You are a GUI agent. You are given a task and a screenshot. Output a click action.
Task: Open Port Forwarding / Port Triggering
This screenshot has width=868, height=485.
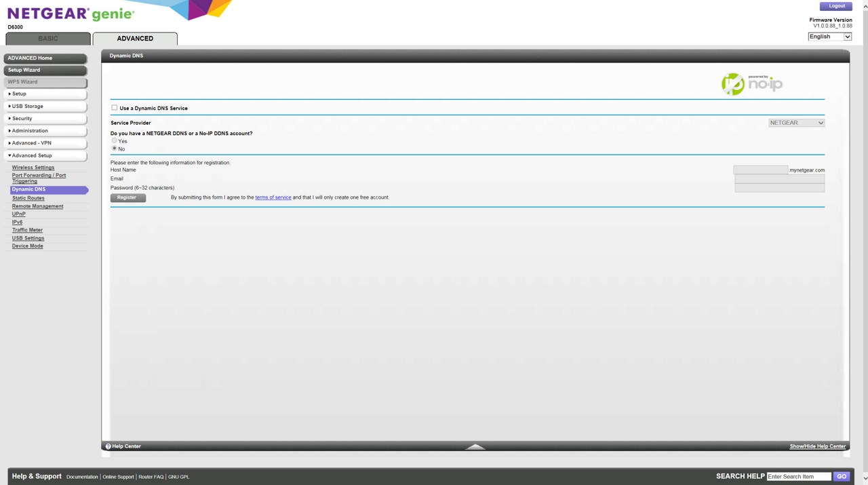39,178
